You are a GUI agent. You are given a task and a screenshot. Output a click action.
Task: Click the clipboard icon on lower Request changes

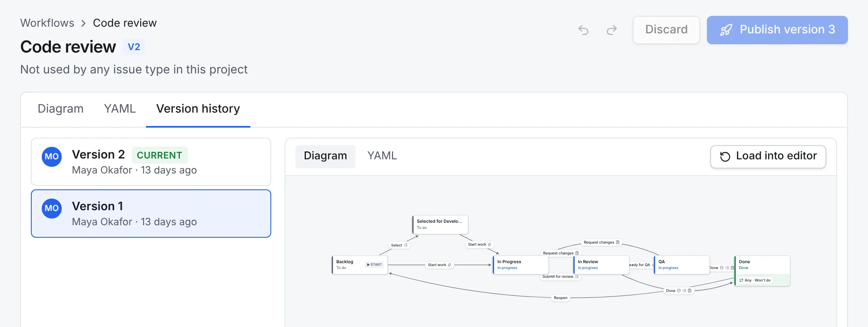point(577,253)
